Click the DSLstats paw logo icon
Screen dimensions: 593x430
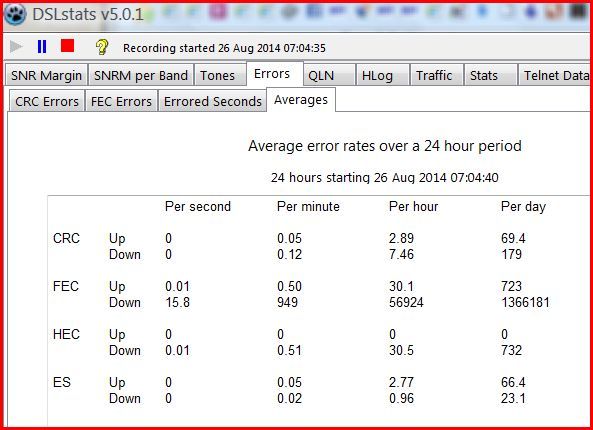coord(15,14)
